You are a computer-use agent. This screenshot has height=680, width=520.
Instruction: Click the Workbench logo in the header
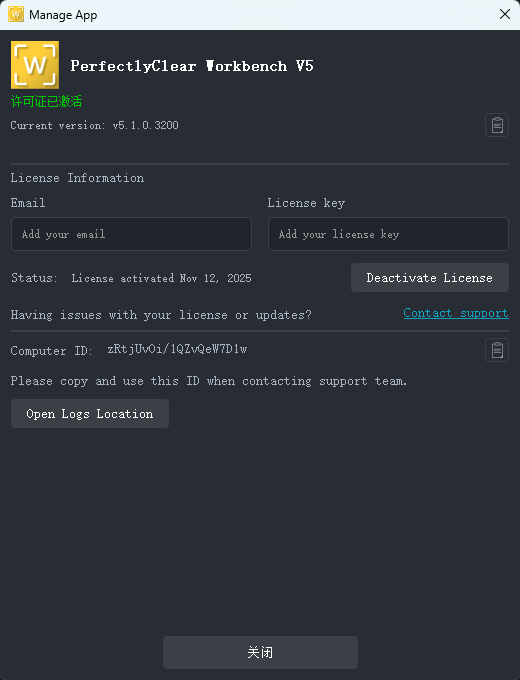35,65
